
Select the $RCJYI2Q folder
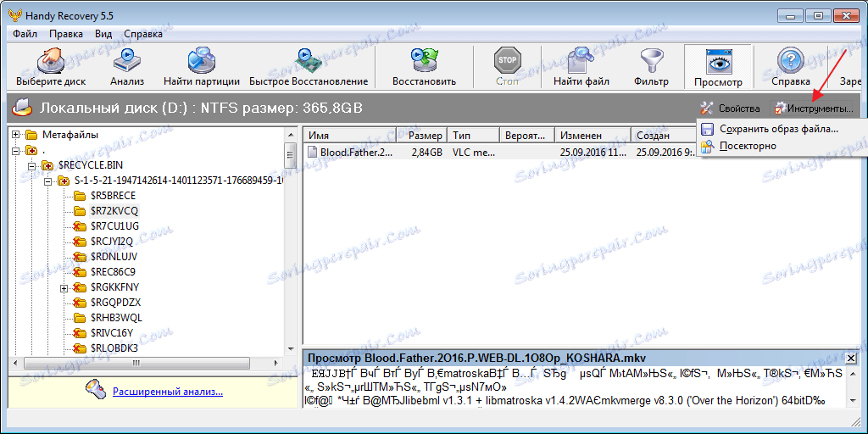pyautogui.click(x=113, y=242)
